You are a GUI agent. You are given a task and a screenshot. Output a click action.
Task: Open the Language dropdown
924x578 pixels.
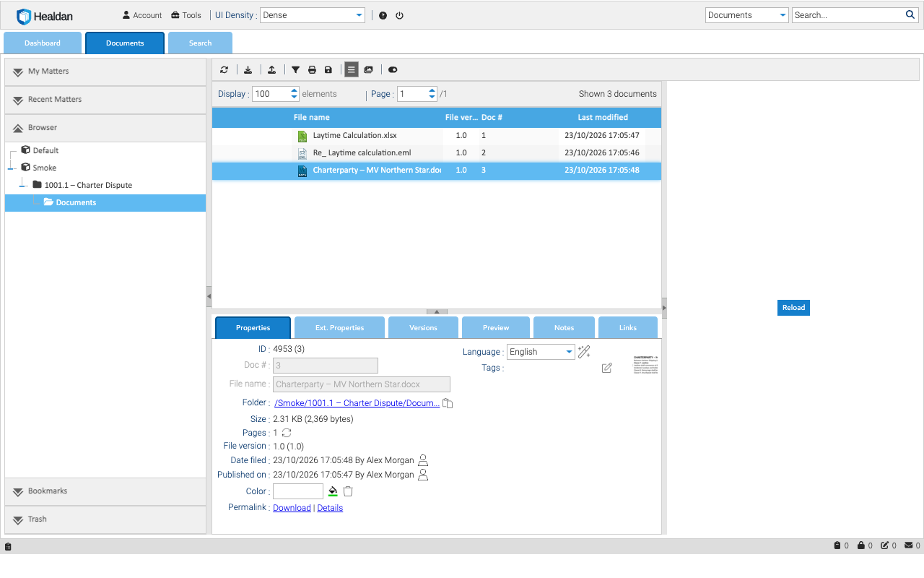[541, 352]
